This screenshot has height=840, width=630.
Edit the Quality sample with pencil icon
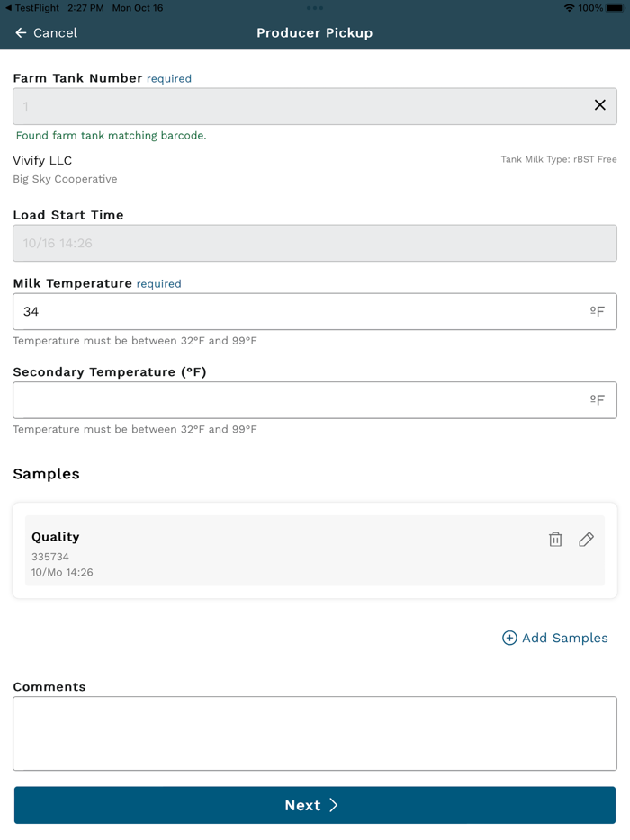point(586,540)
